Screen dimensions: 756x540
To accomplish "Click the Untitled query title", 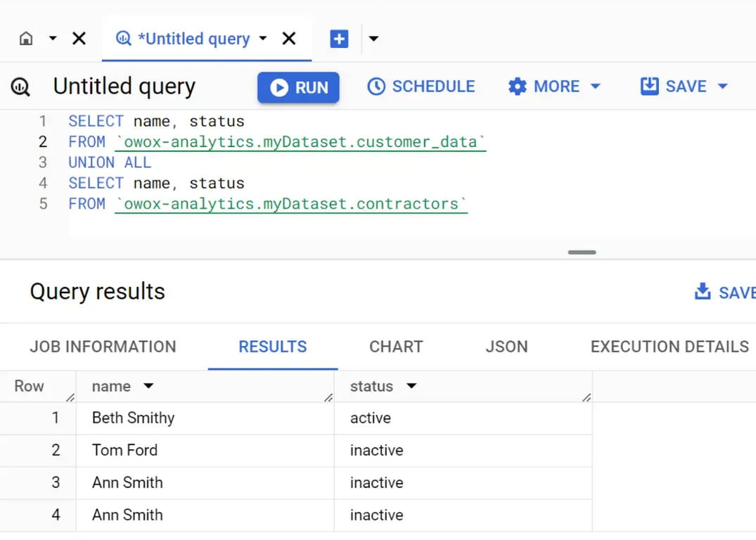I will pyautogui.click(x=124, y=86).
